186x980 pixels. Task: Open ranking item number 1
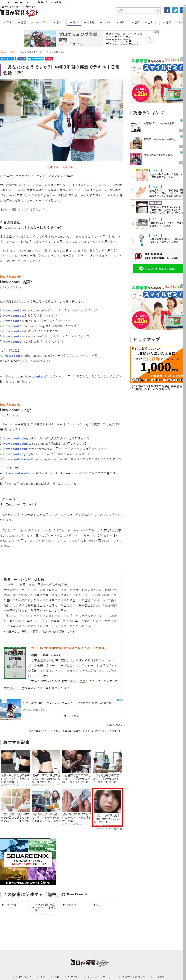[156, 175]
